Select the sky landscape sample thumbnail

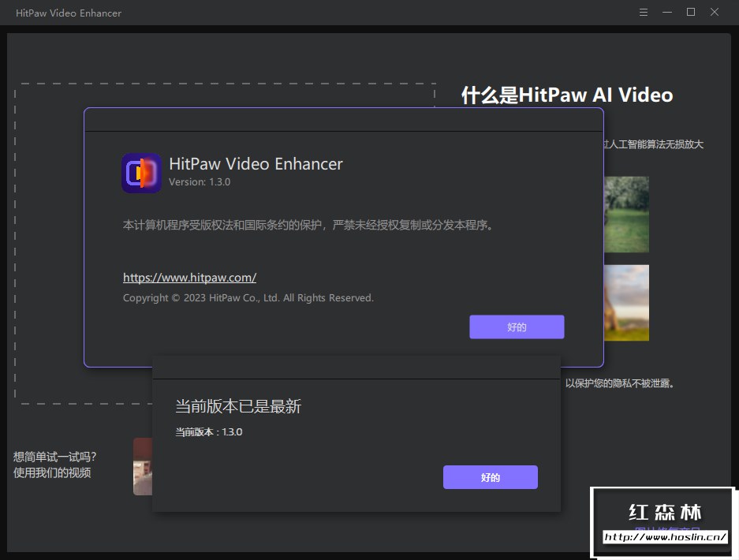[x=626, y=303]
